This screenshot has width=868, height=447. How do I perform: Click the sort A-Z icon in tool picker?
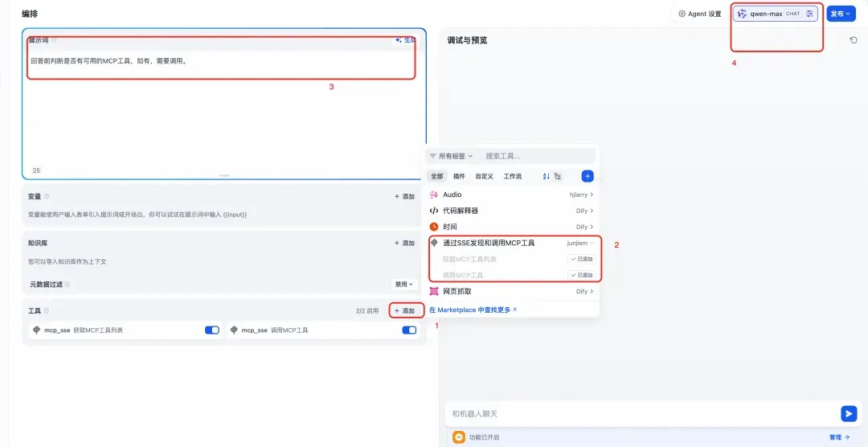click(547, 176)
